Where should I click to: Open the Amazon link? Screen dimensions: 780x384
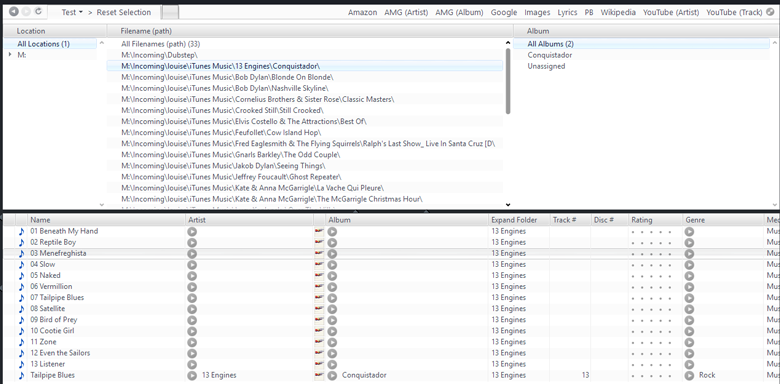pyautogui.click(x=362, y=12)
